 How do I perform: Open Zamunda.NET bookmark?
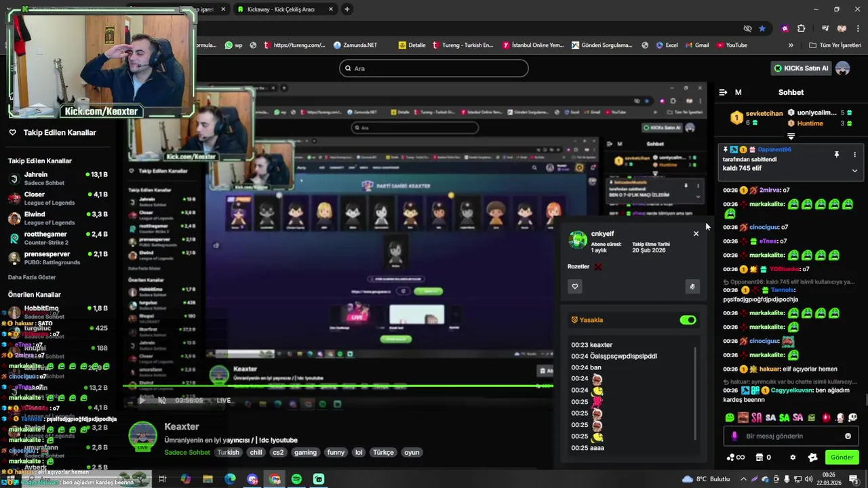(355, 45)
